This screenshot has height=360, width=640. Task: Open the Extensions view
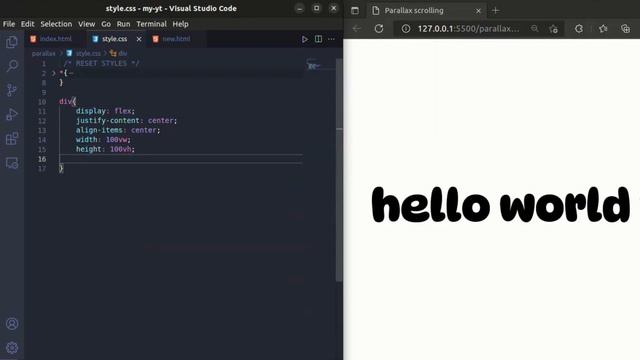click(12, 139)
